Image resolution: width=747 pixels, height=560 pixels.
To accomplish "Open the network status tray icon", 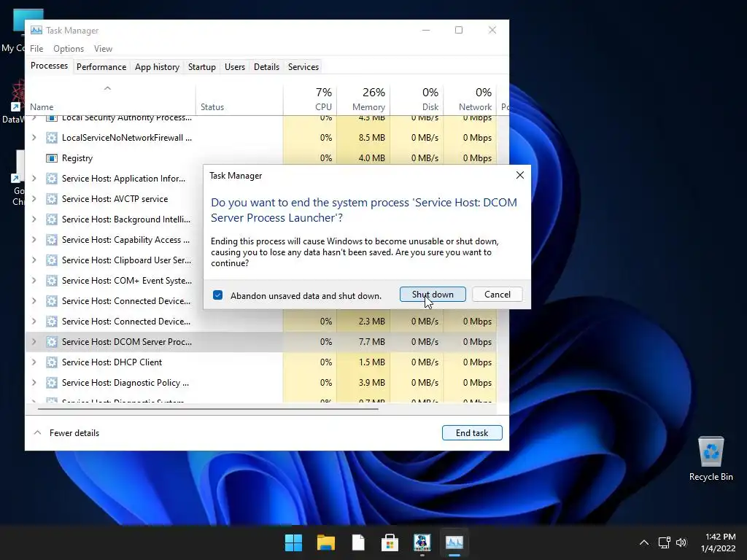I will point(664,542).
